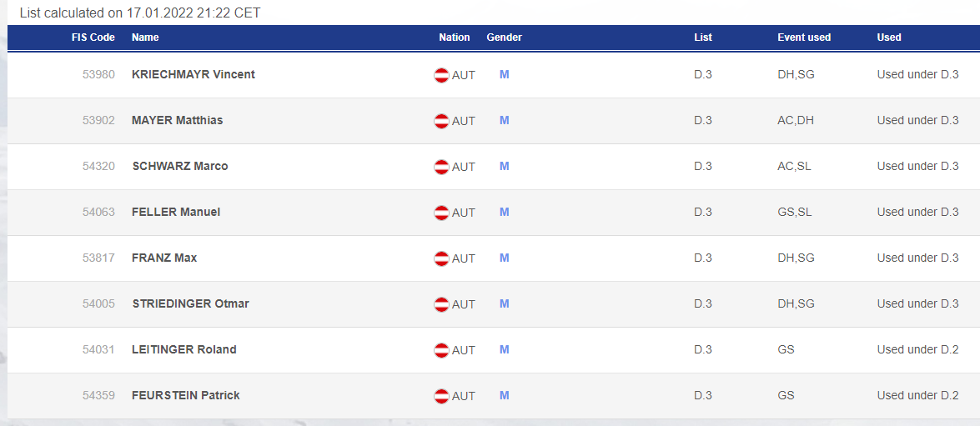Select the SCHWARZ Marco name
This screenshot has height=426, width=980.
[x=180, y=166]
